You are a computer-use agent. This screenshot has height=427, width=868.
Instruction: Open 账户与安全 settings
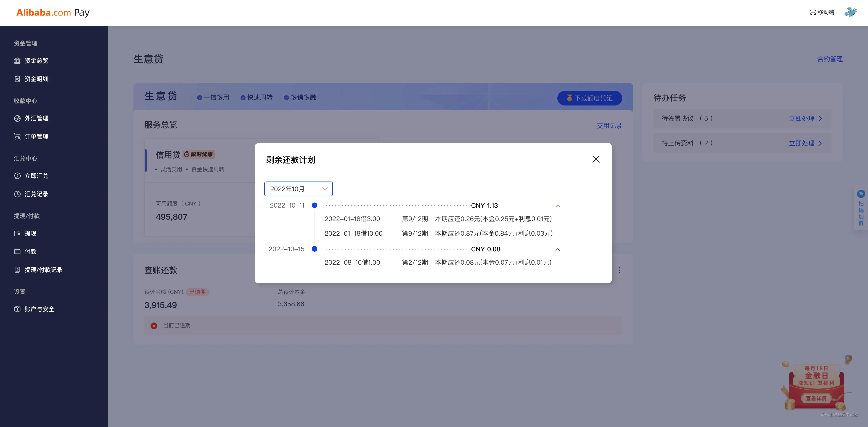pos(39,309)
